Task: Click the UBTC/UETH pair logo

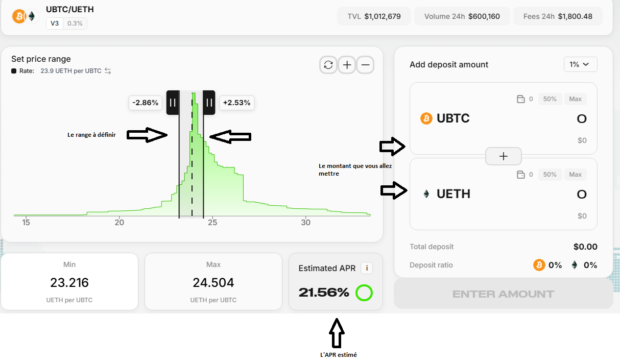Action: [25, 16]
